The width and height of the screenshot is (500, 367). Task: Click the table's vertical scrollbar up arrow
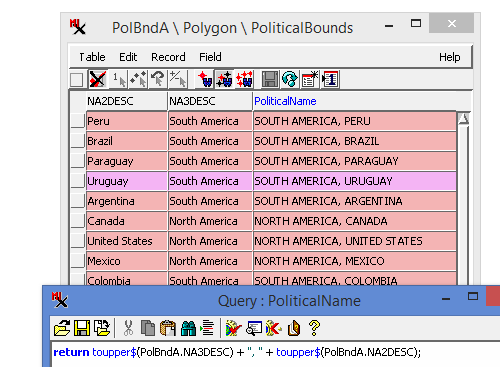click(x=463, y=118)
